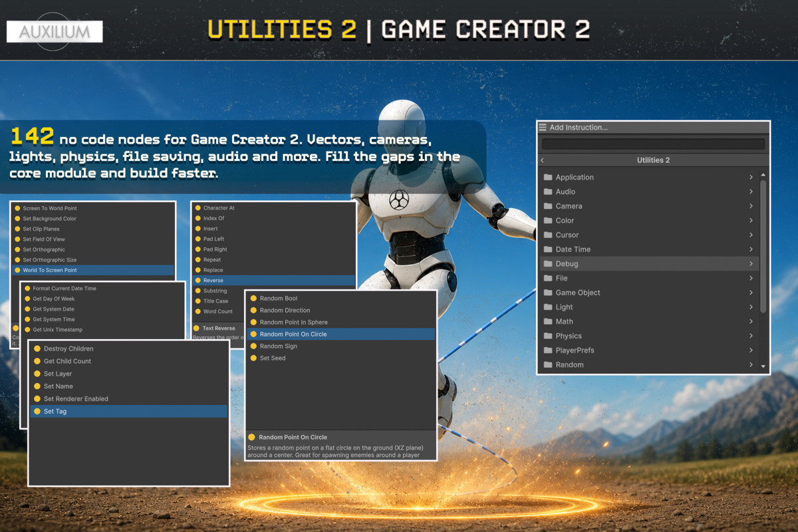Click the Replace row
Screen dimensions: 798x532
[273, 270]
